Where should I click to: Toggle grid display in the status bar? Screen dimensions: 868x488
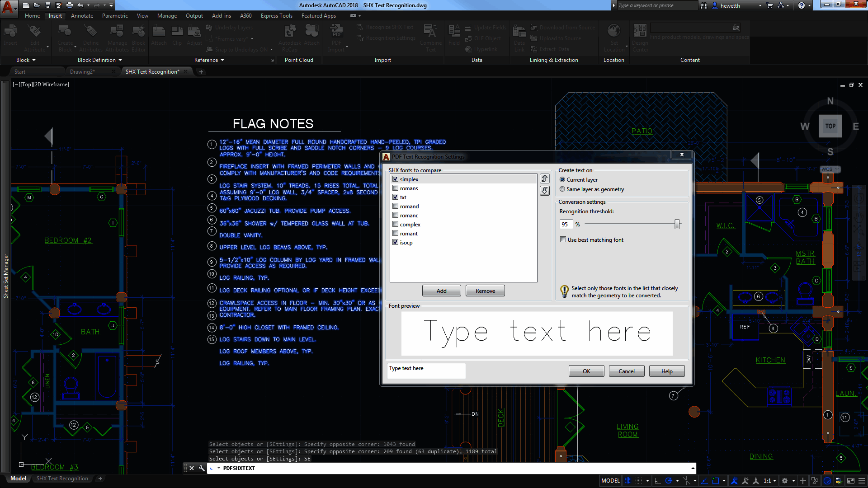[x=627, y=480]
